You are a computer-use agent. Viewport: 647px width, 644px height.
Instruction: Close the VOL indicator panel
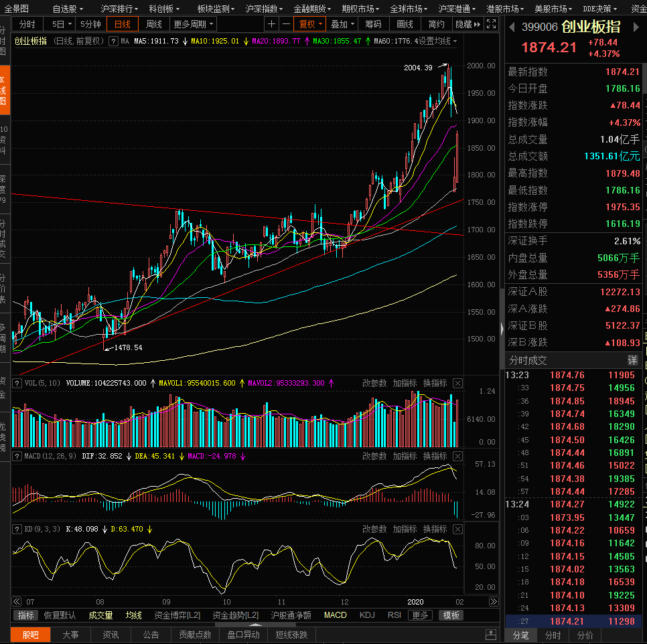pyautogui.click(x=457, y=384)
